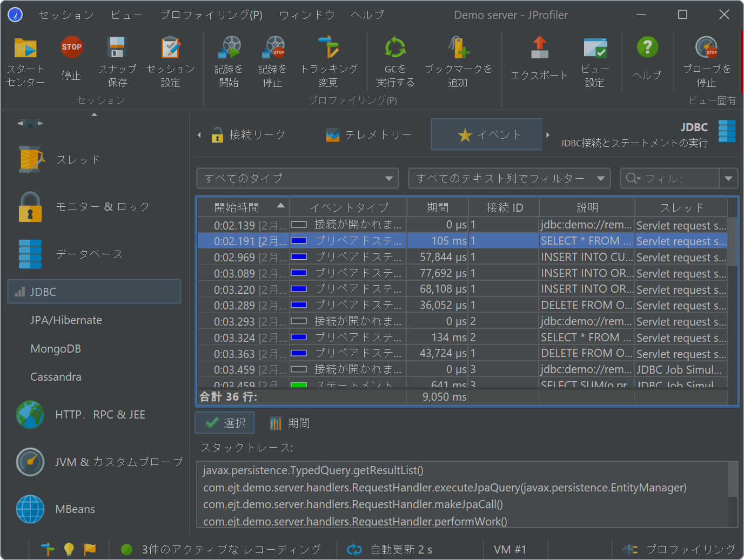Sort by 開始時間 column header
Viewport: 744px width, 560px height.
click(244, 207)
